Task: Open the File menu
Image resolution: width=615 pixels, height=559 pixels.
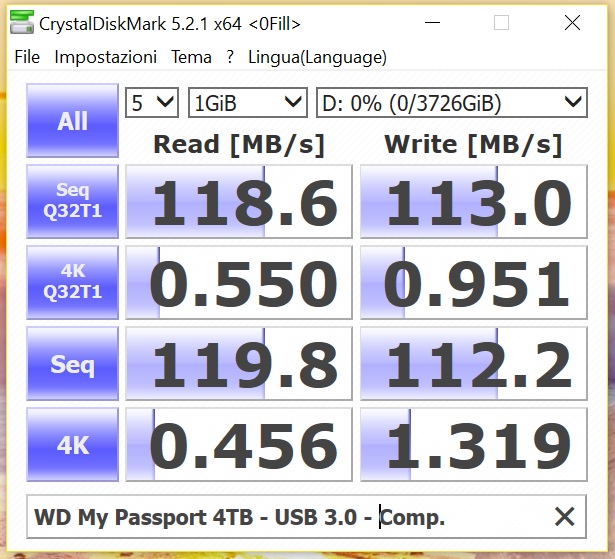Action: (x=27, y=57)
